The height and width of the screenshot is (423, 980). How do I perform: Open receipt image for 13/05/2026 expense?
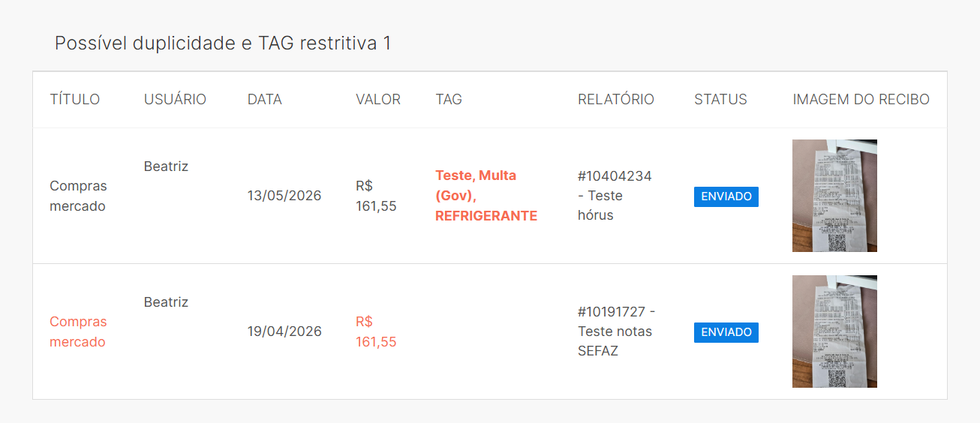coord(834,196)
